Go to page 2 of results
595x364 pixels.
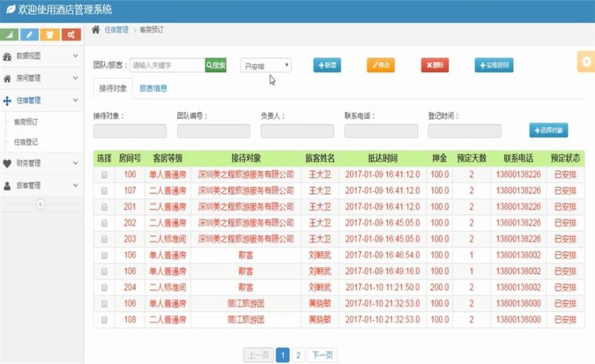[x=298, y=355]
